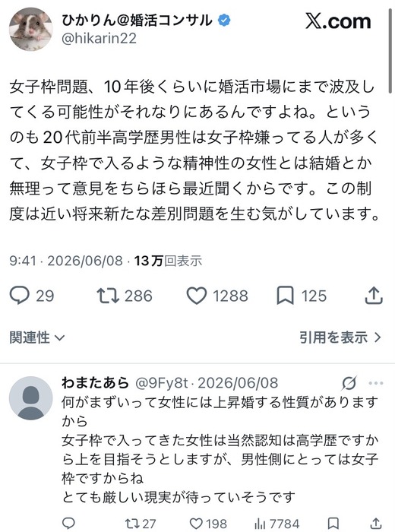395x532 pixels.
Task: Click the Grok slash-circle icon on reply
Action: click(x=349, y=383)
